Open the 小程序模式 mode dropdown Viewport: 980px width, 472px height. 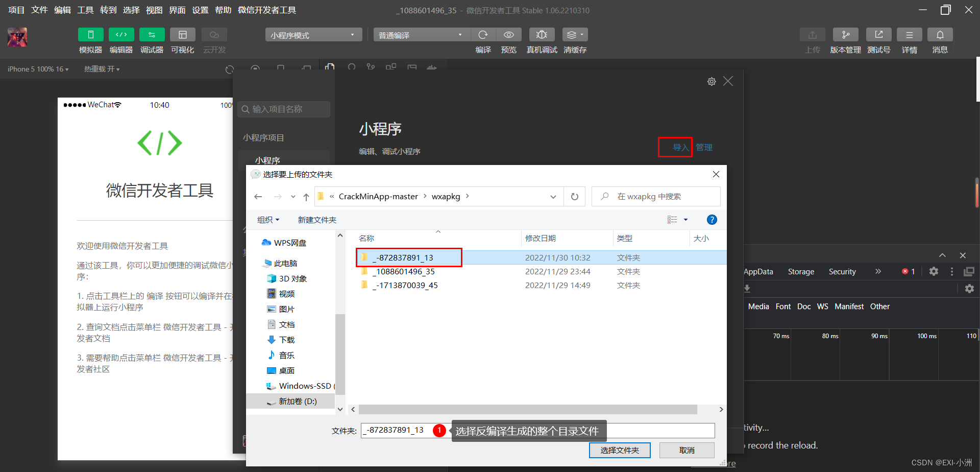(x=313, y=35)
